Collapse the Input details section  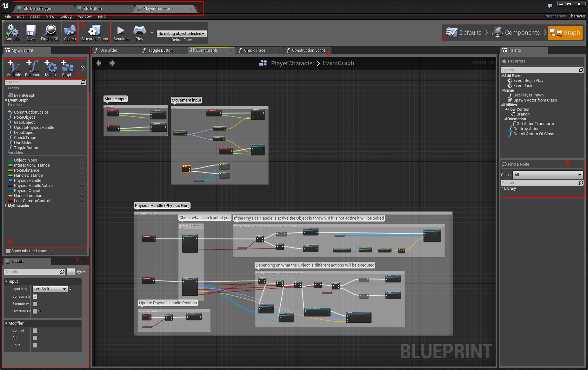tap(6, 281)
